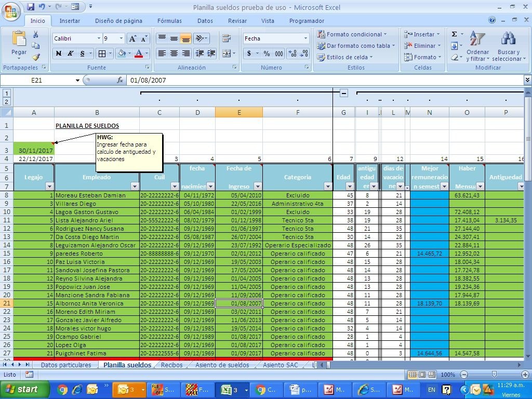Image resolution: width=532 pixels, height=399 pixels.
Task: Zoom in with the plus button
Action: point(525,375)
